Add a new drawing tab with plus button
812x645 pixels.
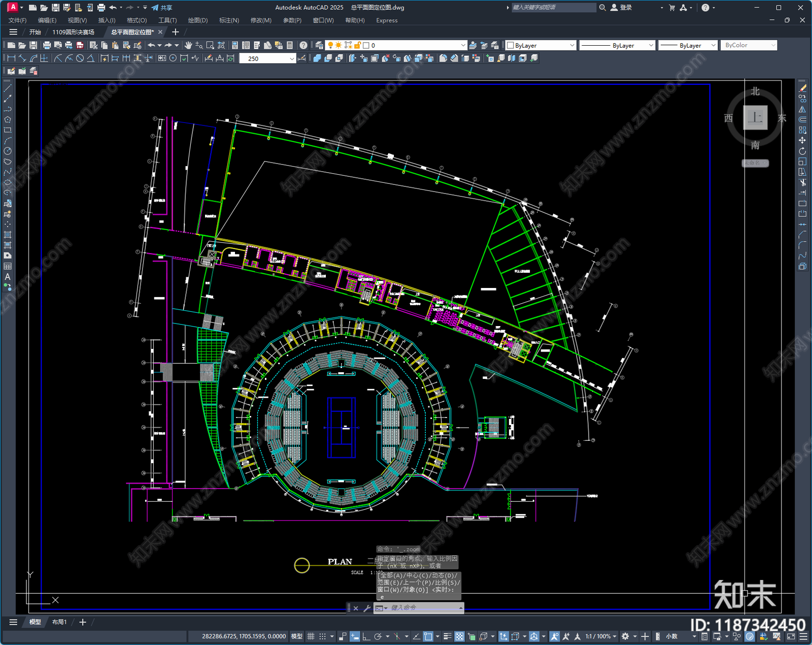[176, 32]
